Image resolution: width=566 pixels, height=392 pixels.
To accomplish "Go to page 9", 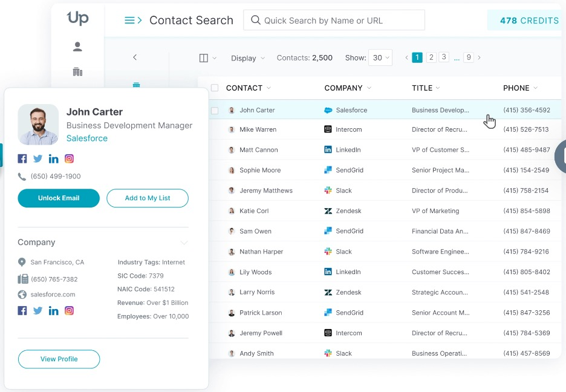I will (469, 57).
